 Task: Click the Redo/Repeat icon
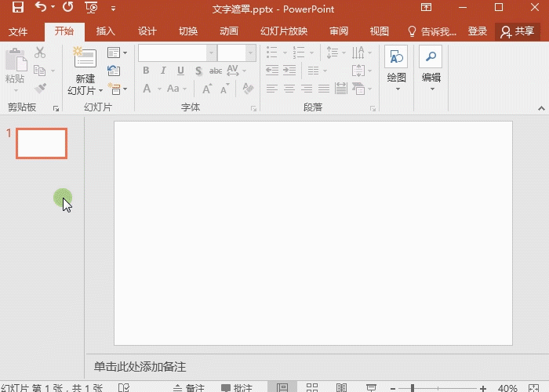click(68, 6)
